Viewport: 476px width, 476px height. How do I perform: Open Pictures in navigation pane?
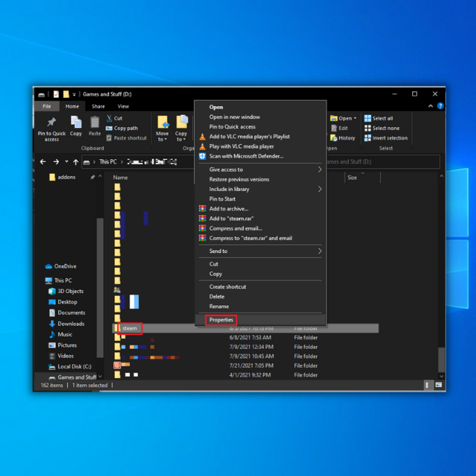[x=63, y=345]
